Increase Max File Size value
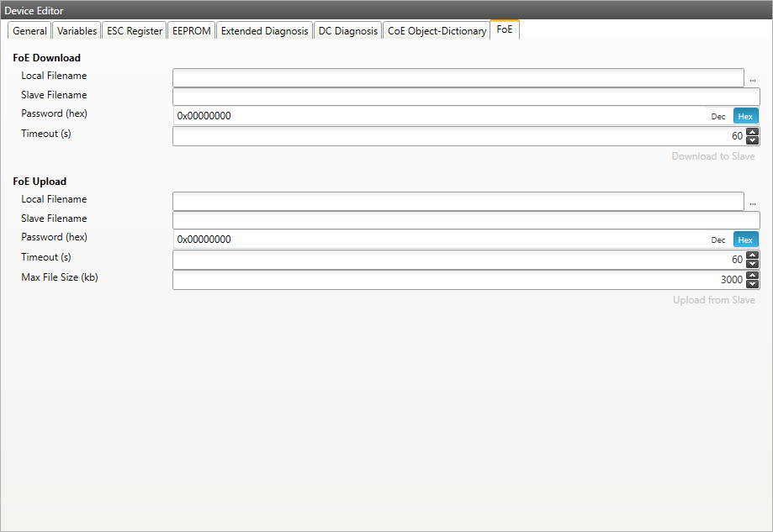Viewport: 773px width, 532px height. click(x=753, y=276)
